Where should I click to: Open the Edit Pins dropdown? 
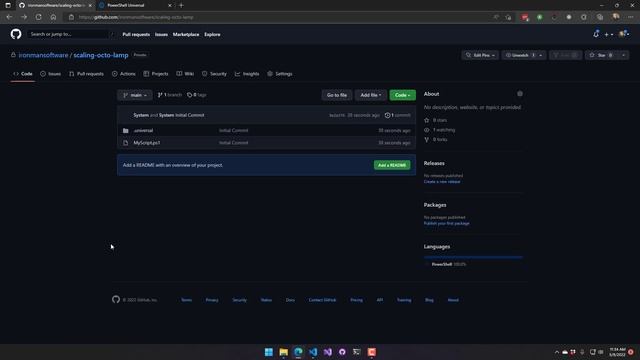pyautogui.click(x=480, y=55)
